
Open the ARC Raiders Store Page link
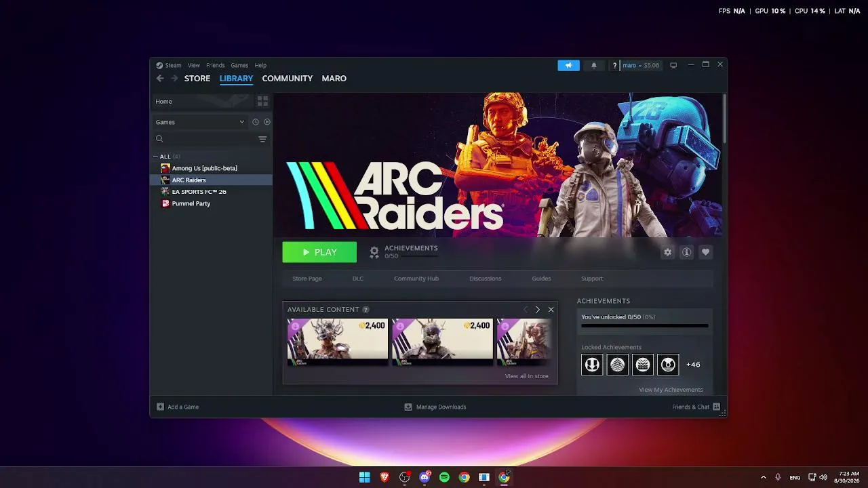click(307, 279)
